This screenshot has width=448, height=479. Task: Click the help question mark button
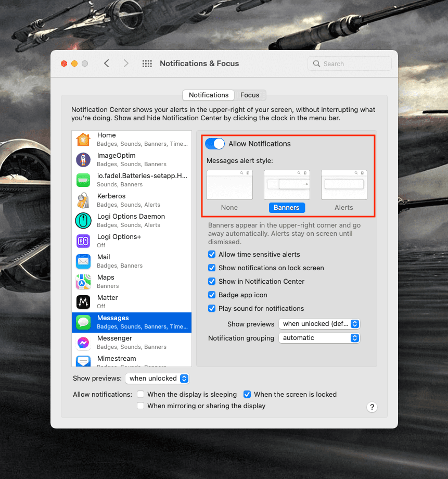[372, 407]
